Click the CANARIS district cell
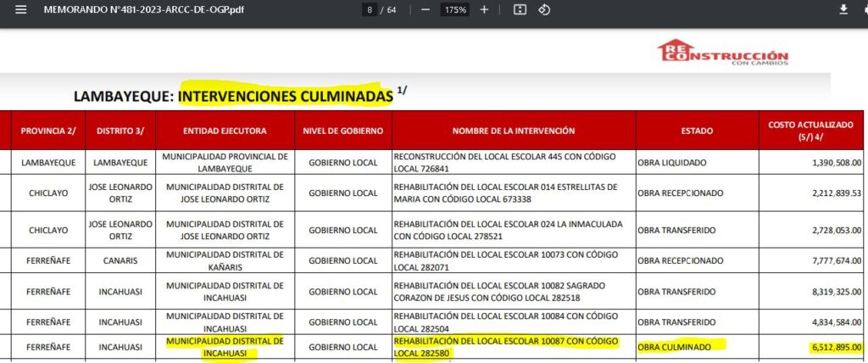The height and width of the screenshot is (363, 868). (120, 260)
